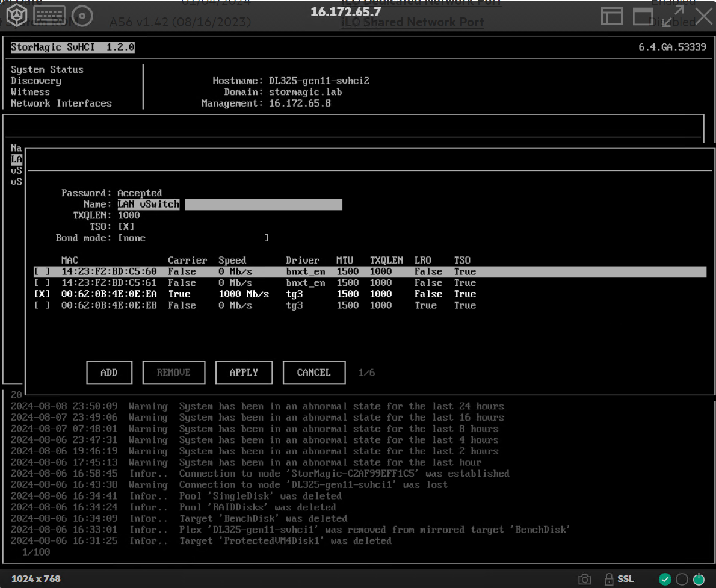This screenshot has height=588, width=716.
Task: Click the window mode rectangle icon
Action: click(643, 16)
